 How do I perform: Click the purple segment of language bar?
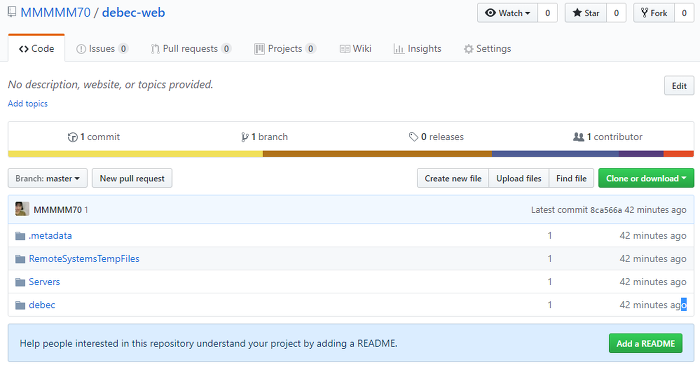642,154
